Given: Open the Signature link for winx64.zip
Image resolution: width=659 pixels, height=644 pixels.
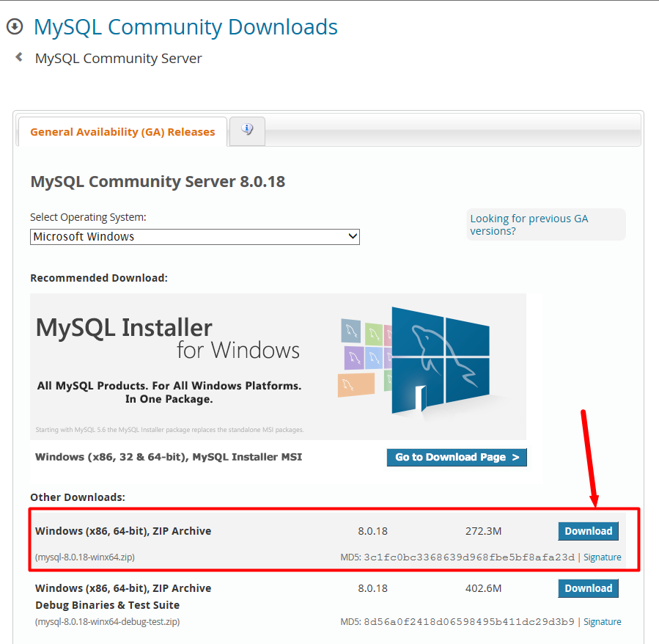Looking at the screenshot, I should pyautogui.click(x=602, y=557).
